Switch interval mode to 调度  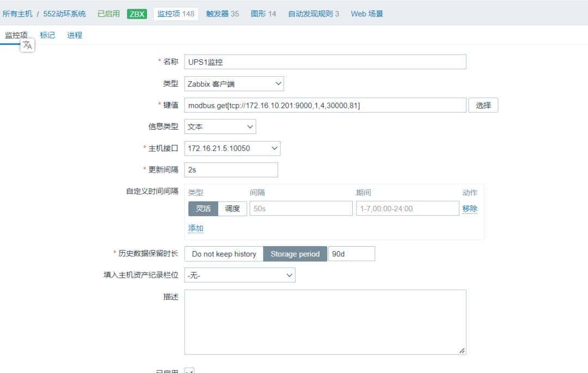(232, 208)
